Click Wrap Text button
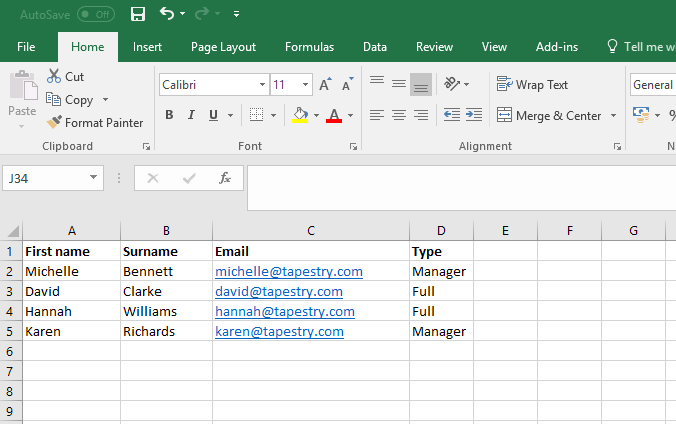The image size is (676, 424). click(532, 85)
